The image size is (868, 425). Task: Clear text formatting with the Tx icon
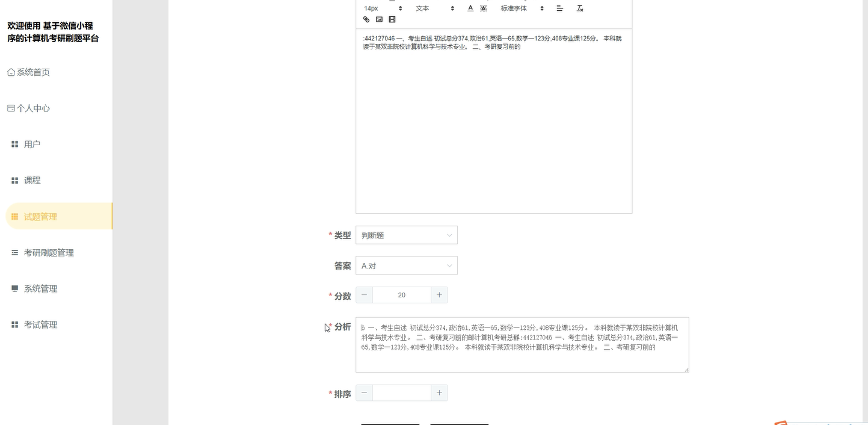(x=579, y=8)
